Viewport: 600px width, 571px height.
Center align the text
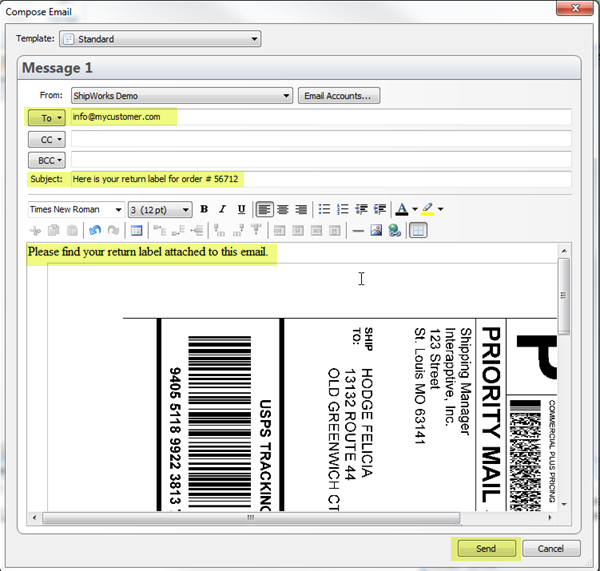point(283,209)
